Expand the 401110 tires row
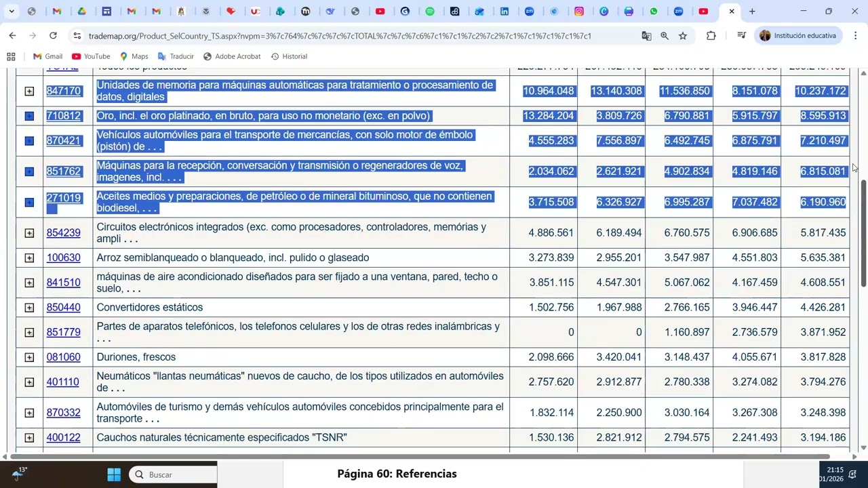Image resolution: width=868 pixels, height=488 pixels. point(29,382)
